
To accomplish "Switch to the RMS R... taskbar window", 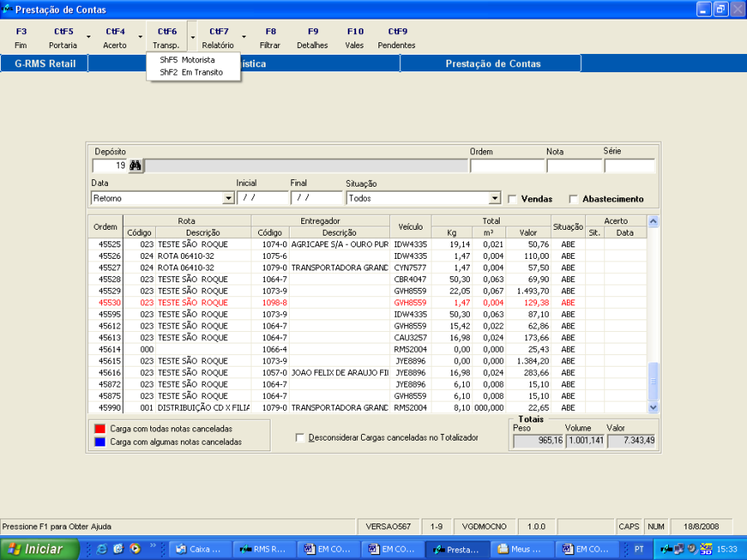I will (x=265, y=549).
